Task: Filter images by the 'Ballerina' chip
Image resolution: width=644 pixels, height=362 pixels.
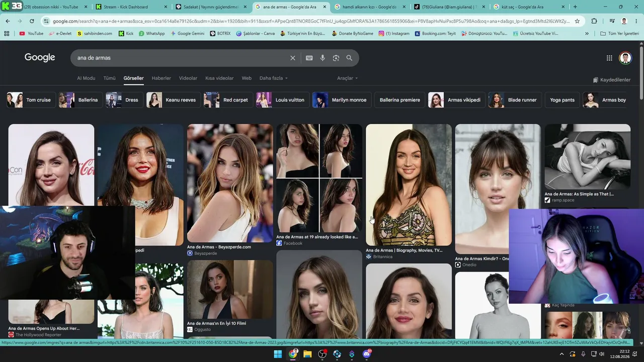Action: [x=80, y=100]
